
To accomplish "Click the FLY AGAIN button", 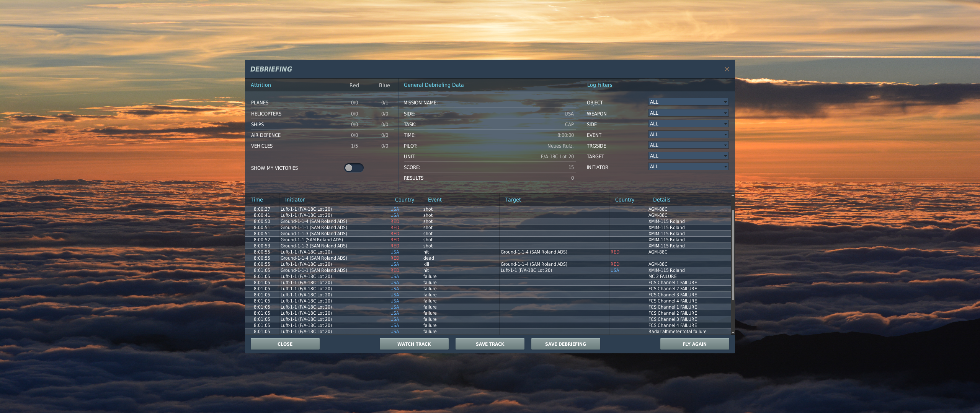I will coord(694,344).
